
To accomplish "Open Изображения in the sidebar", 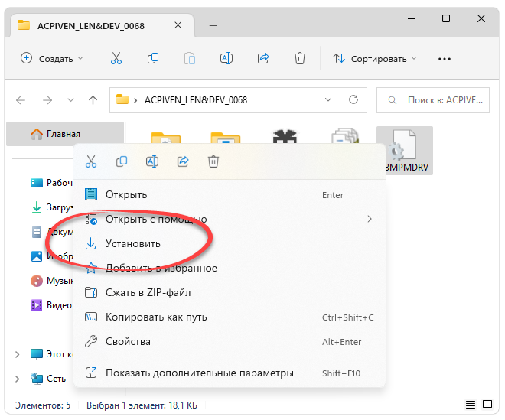I will (x=51, y=256).
